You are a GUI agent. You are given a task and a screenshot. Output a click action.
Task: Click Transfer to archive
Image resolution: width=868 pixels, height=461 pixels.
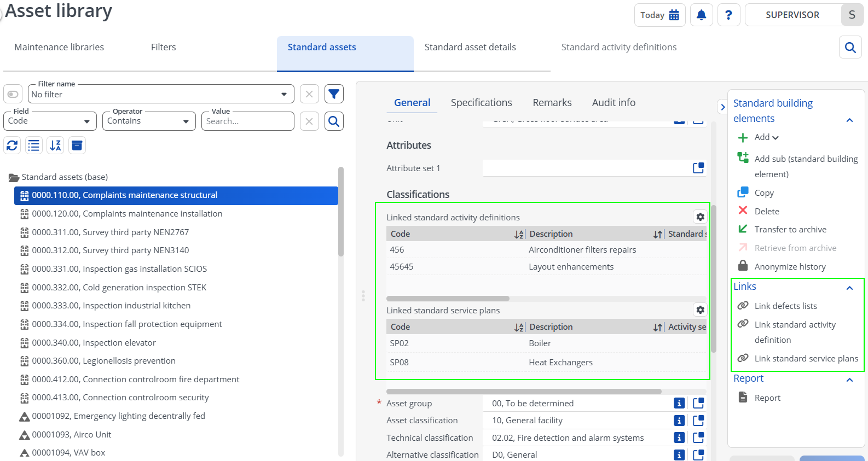(782, 230)
